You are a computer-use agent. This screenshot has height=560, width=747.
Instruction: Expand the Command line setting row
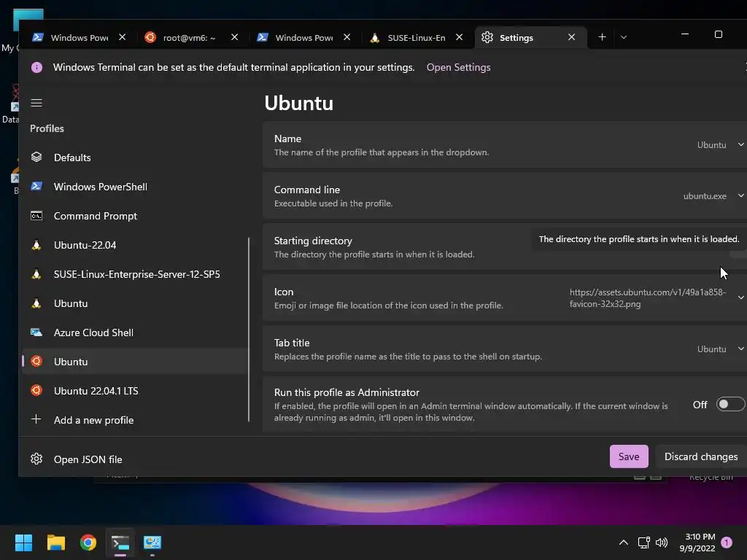(x=505, y=195)
